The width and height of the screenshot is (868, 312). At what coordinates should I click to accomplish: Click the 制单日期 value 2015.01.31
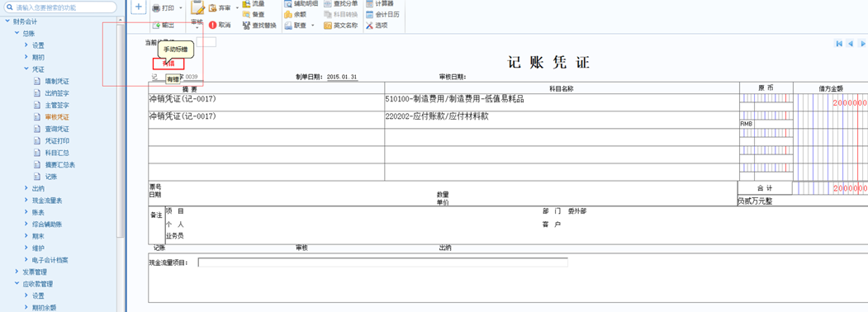[x=342, y=77]
